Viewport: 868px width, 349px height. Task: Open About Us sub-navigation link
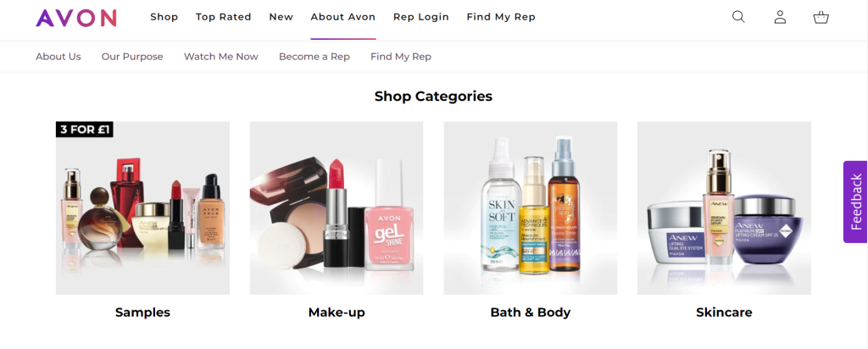point(58,57)
